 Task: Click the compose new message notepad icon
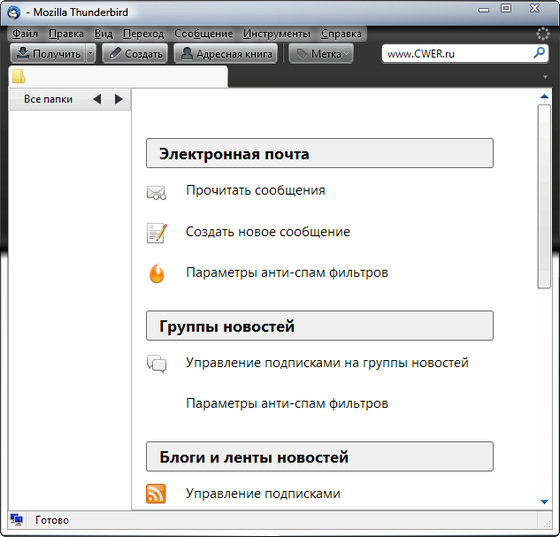coord(156,233)
